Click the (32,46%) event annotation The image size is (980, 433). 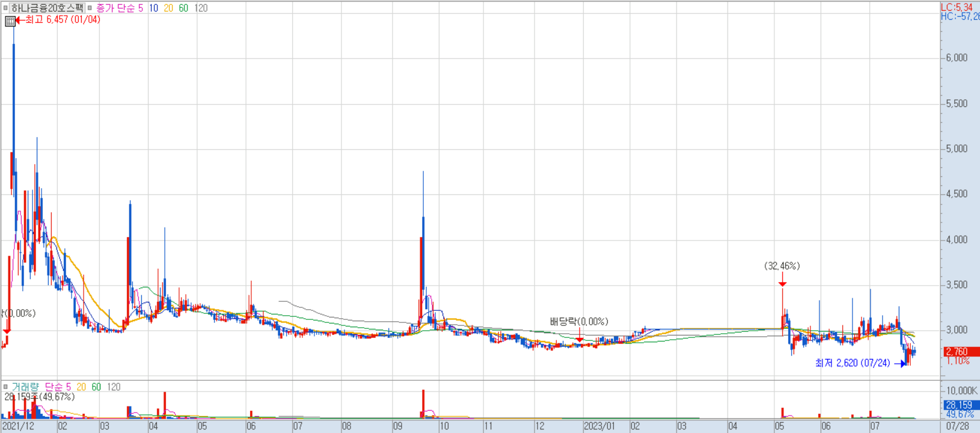782,266
